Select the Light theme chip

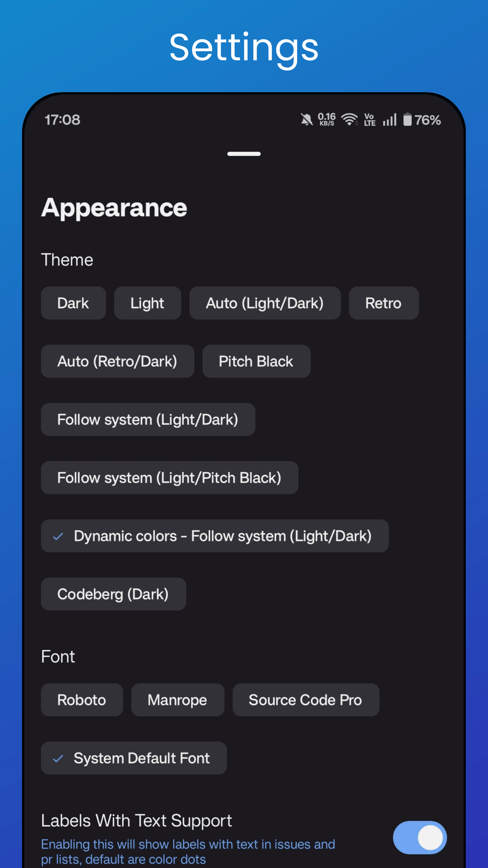click(148, 303)
